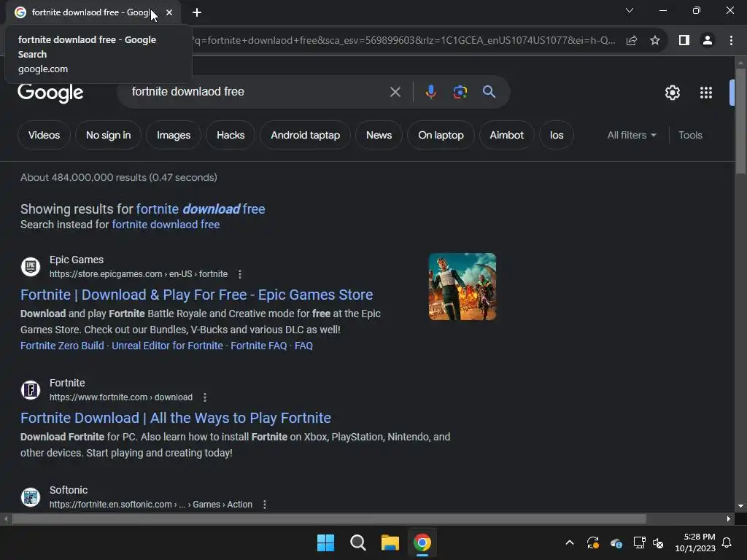Go to Google homepage via logo
Image resolution: width=747 pixels, height=560 pixels.
[50, 93]
